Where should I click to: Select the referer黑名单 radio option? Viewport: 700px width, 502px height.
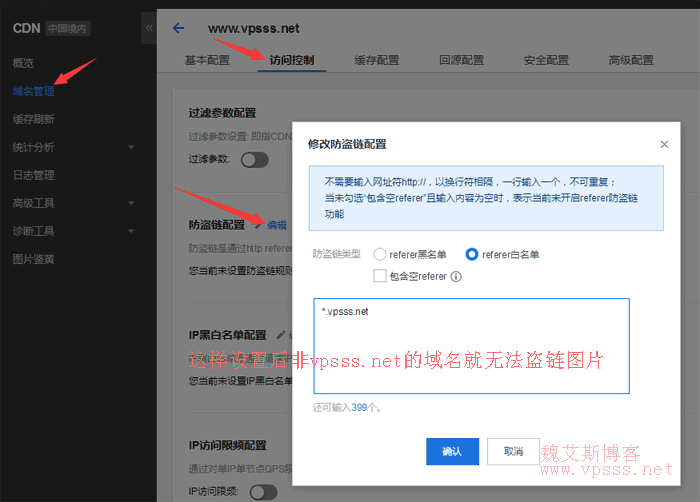[x=380, y=255]
